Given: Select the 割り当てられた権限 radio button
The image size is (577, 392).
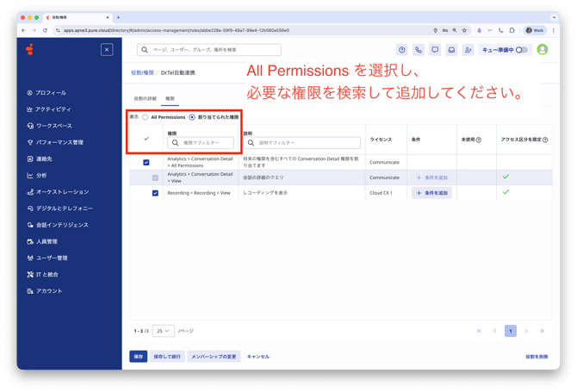Looking at the screenshot, I should [192, 117].
